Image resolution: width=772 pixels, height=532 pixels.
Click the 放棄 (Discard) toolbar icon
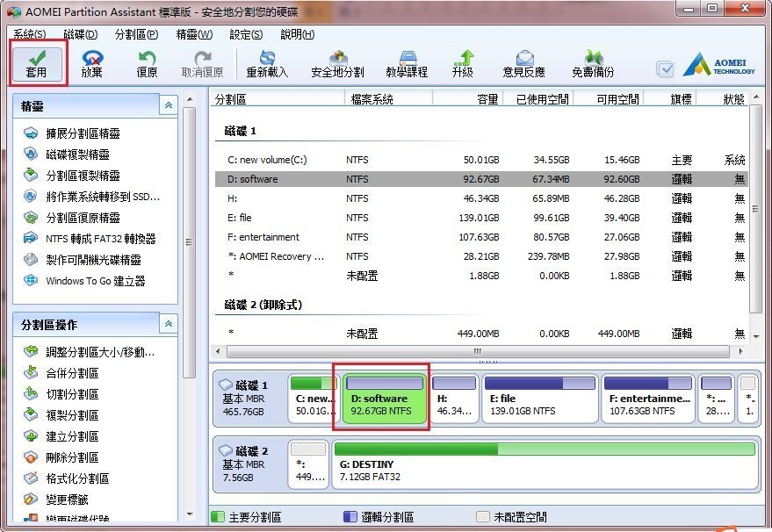[92, 64]
